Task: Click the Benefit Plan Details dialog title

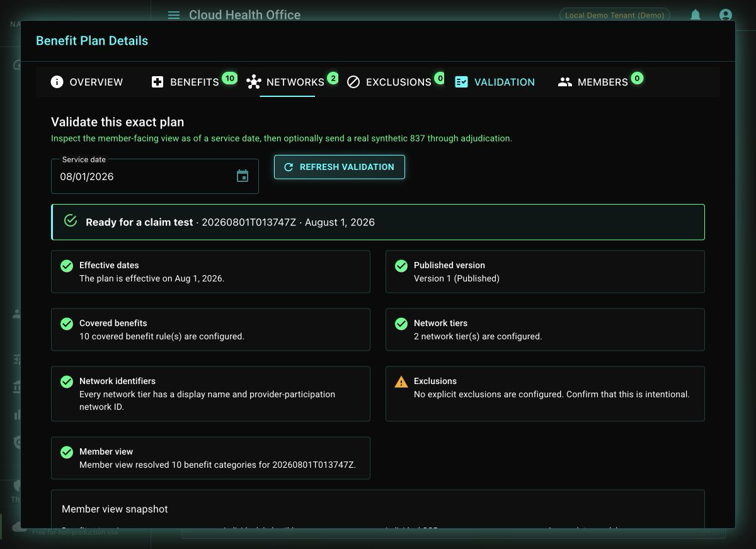Action: coord(92,41)
